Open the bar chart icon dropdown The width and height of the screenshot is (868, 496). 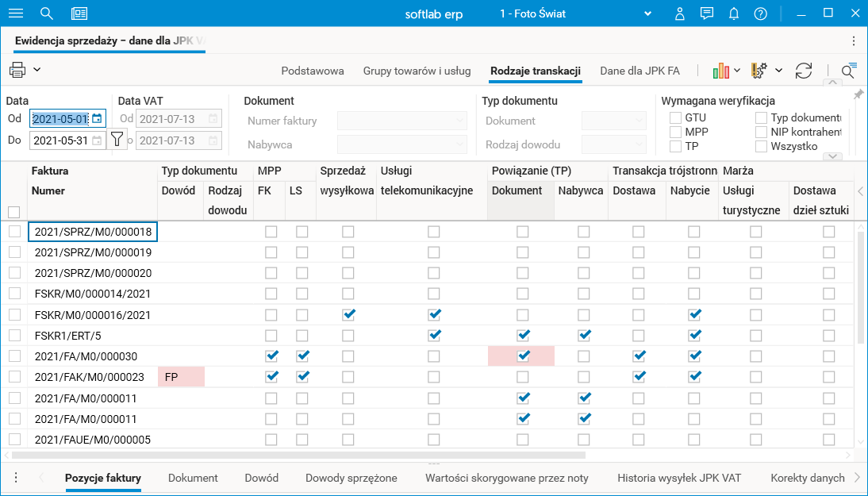(x=726, y=71)
